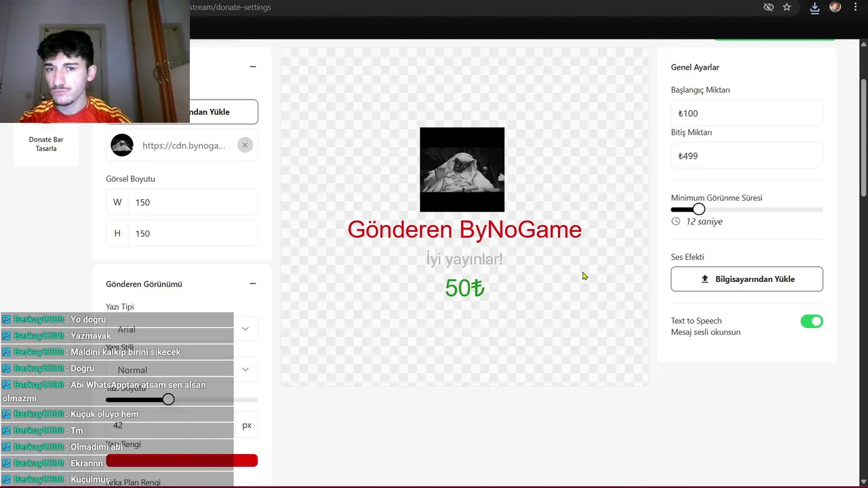Click the browser address bar URL
Viewport: 868px width, 488px height.
[231, 7]
